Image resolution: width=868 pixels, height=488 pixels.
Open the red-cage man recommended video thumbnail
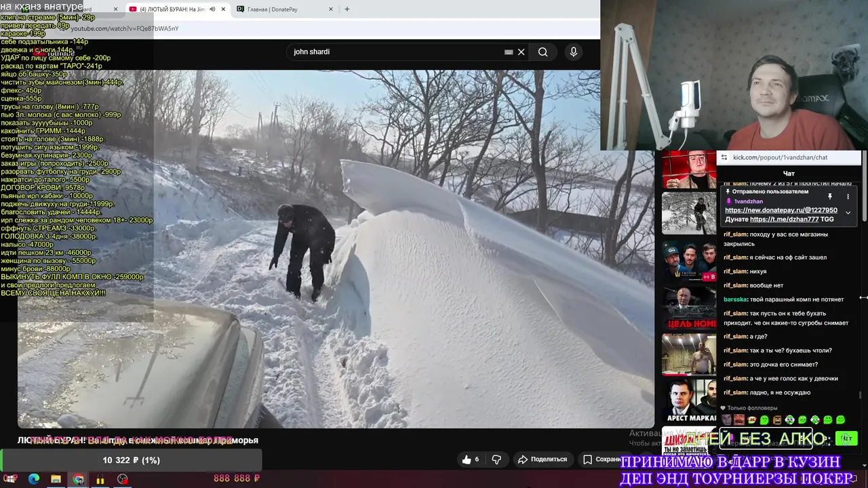pos(689,169)
